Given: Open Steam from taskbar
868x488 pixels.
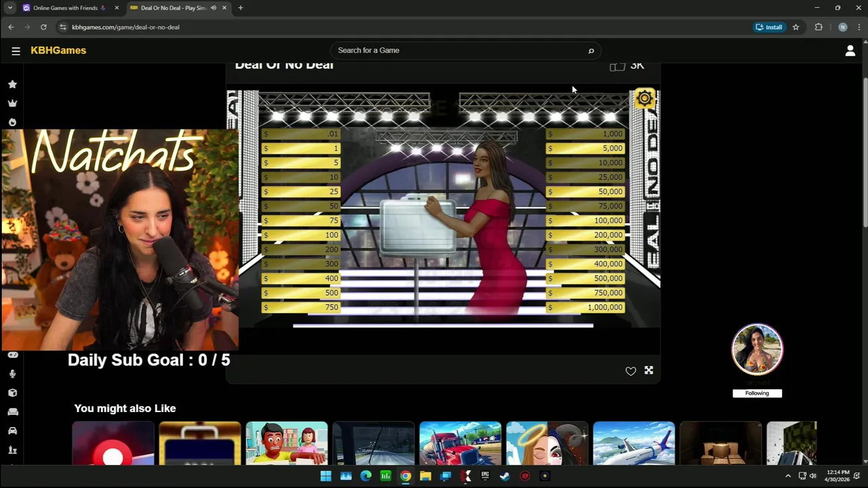Looking at the screenshot, I should (x=505, y=476).
